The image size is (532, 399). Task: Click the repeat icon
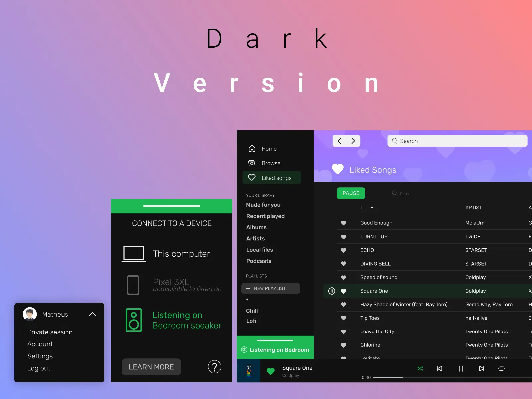pyautogui.click(x=502, y=368)
